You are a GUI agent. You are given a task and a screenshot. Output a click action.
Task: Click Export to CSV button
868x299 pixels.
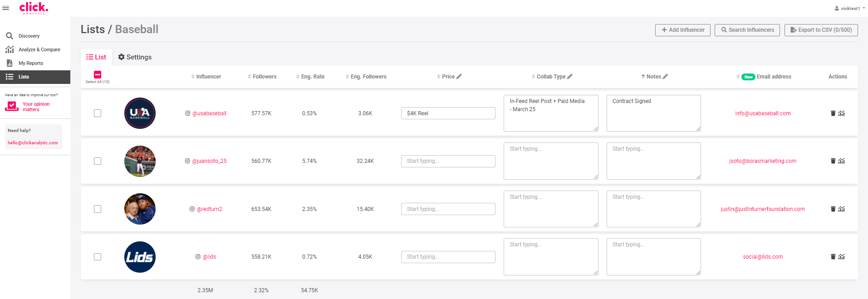click(821, 30)
